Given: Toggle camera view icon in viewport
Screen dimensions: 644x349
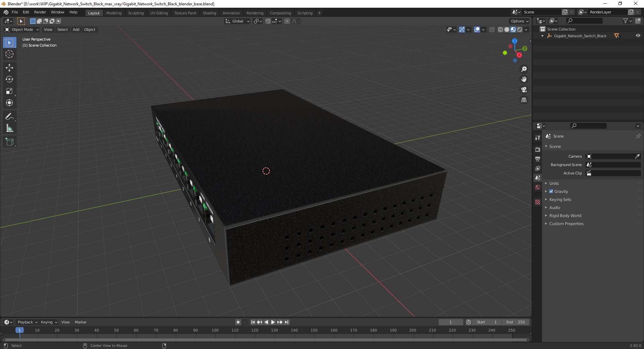Looking at the screenshot, I should click(x=524, y=90).
